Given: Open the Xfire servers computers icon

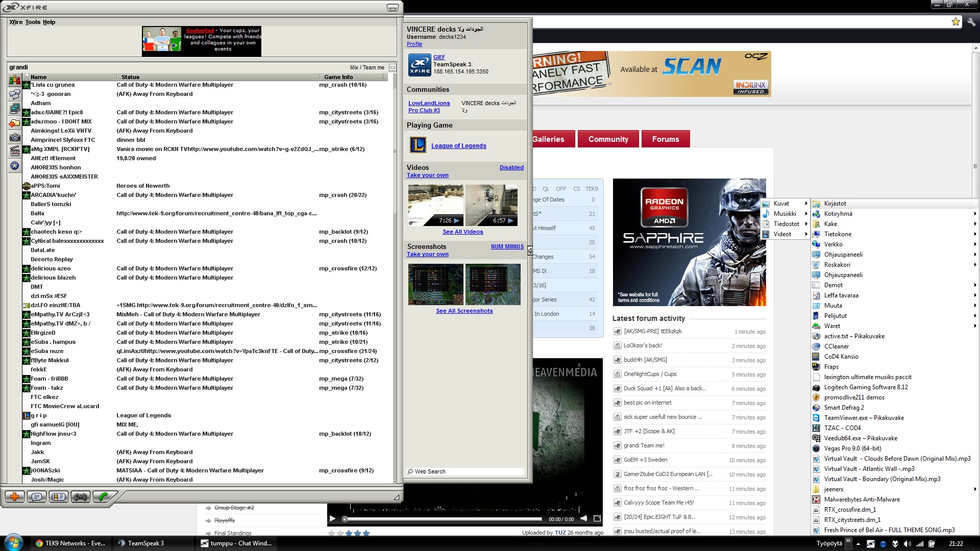Looking at the screenshot, I should click(14, 109).
